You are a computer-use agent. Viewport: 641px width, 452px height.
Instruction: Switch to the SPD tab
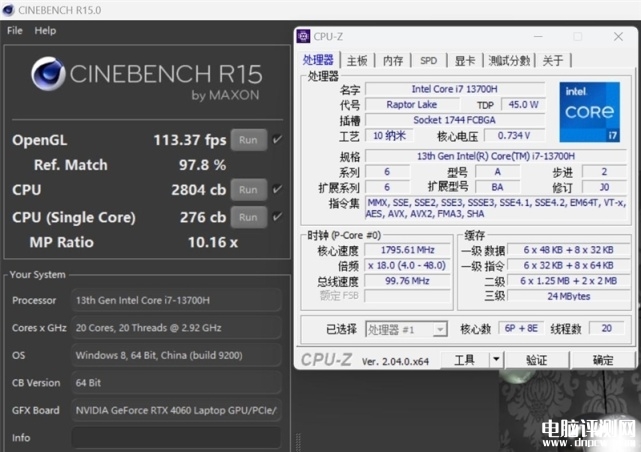(x=428, y=61)
